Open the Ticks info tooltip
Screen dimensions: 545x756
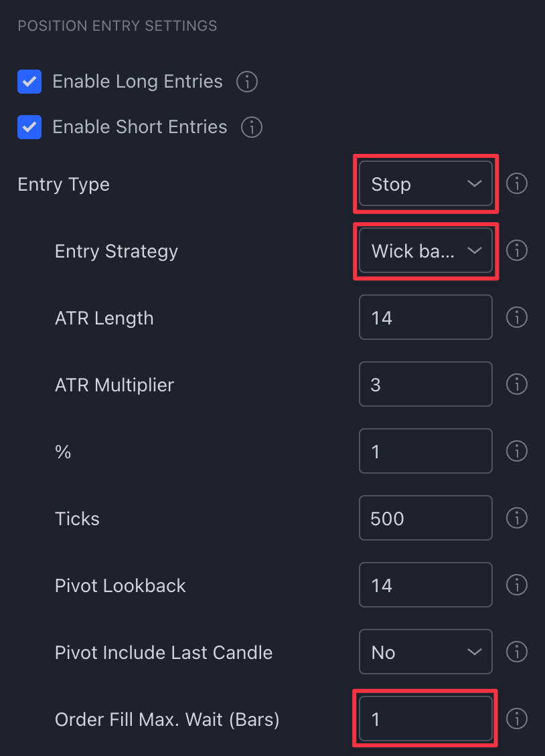point(516,518)
